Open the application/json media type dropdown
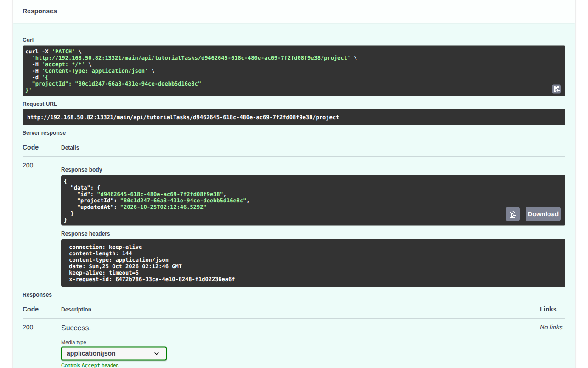This screenshot has width=588, height=368. click(x=114, y=353)
